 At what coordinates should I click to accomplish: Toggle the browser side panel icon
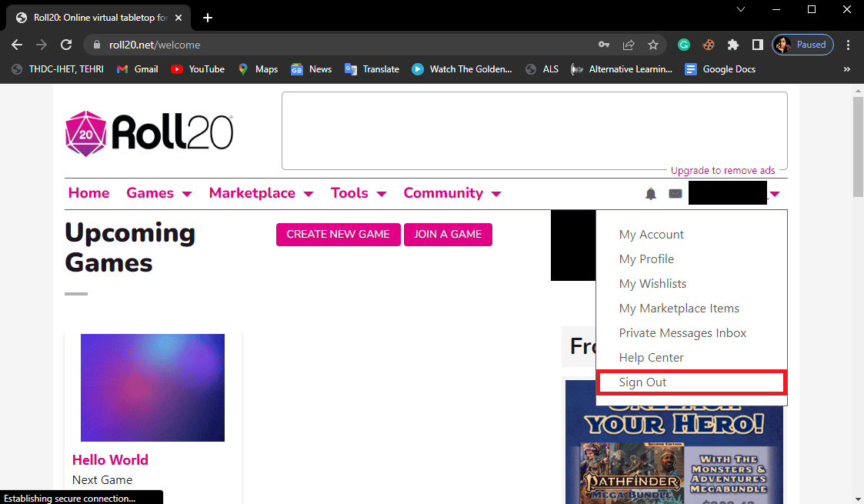tap(758, 45)
